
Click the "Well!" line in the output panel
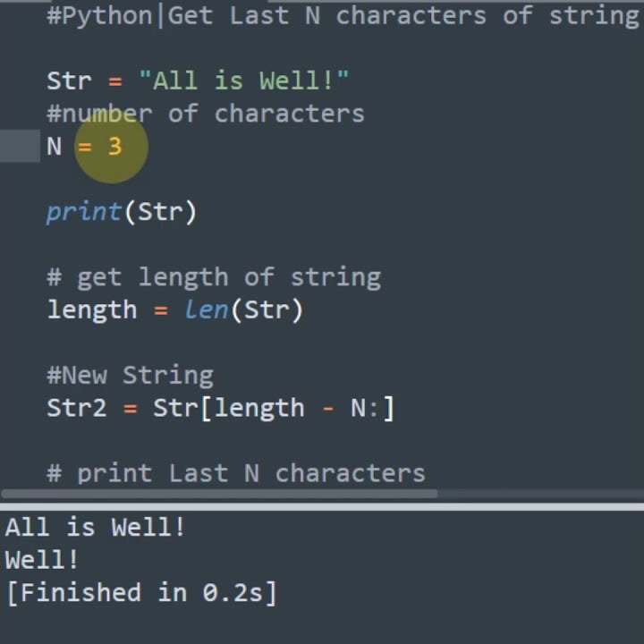click(42, 561)
